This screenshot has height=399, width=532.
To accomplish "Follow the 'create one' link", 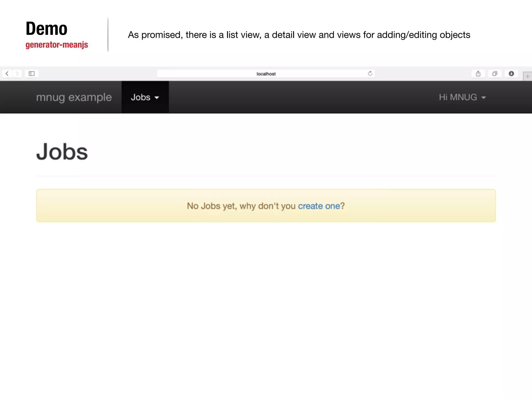I will [x=319, y=206].
